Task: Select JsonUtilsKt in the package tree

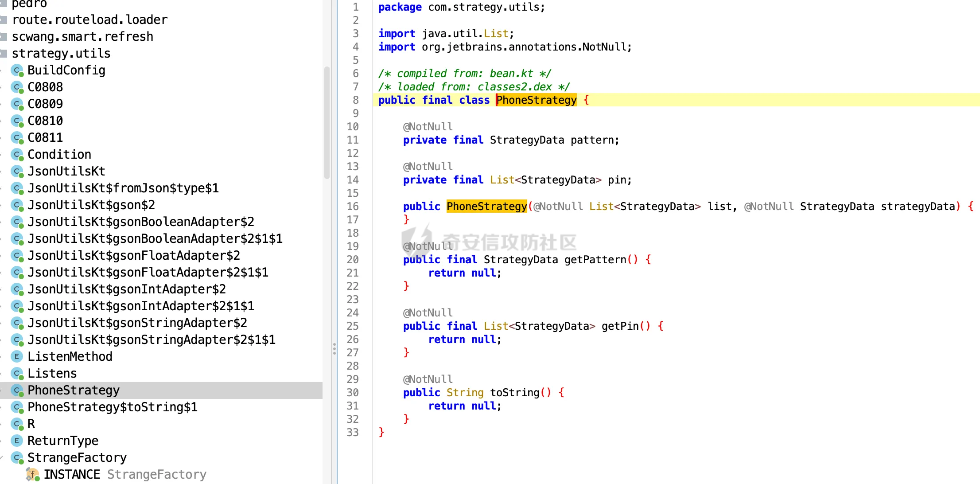Action: pos(66,172)
